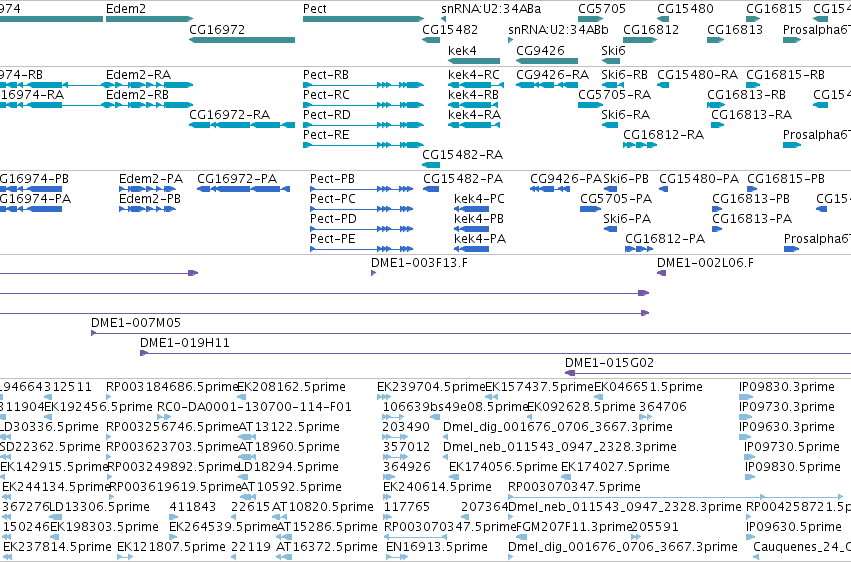Click kek4-RA transcript

(474, 125)
